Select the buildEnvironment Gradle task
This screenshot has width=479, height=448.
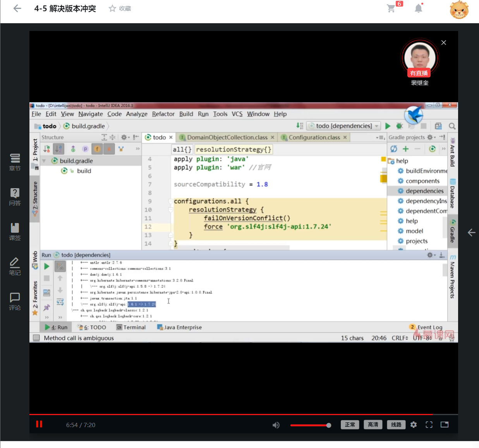click(422, 171)
